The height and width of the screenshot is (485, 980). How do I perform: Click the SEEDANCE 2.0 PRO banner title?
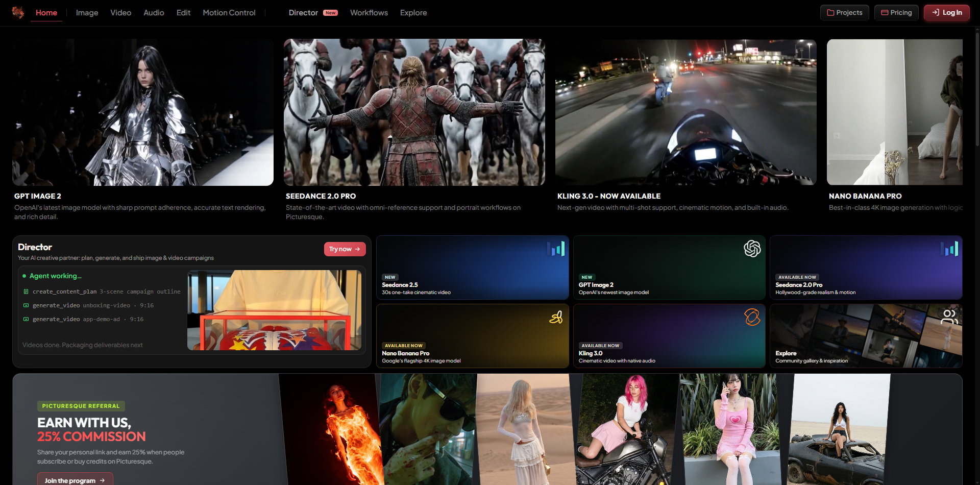(321, 196)
